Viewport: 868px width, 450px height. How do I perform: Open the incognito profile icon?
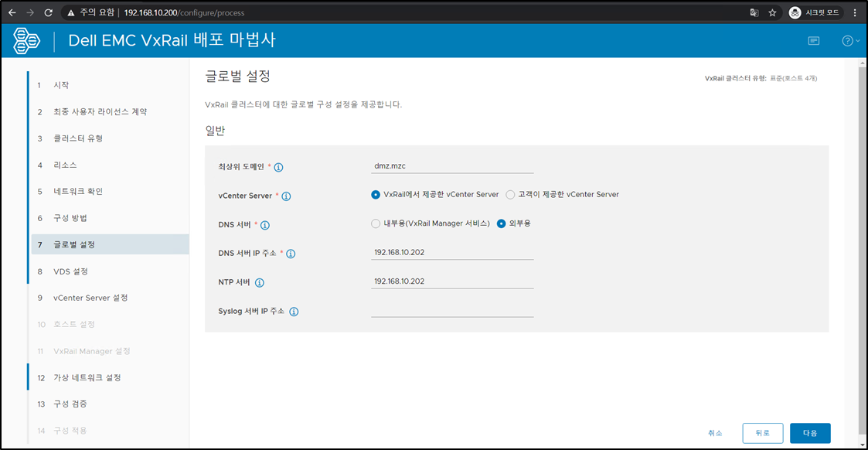click(x=795, y=12)
